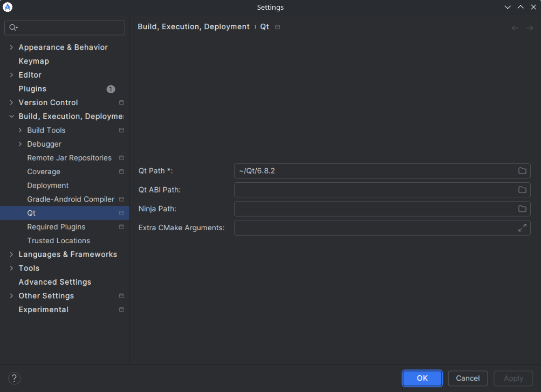Image resolution: width=541 pixels, height=392 pixels.
Task: Expand the Appearance & Behavior section
Action: coord(11,47)
